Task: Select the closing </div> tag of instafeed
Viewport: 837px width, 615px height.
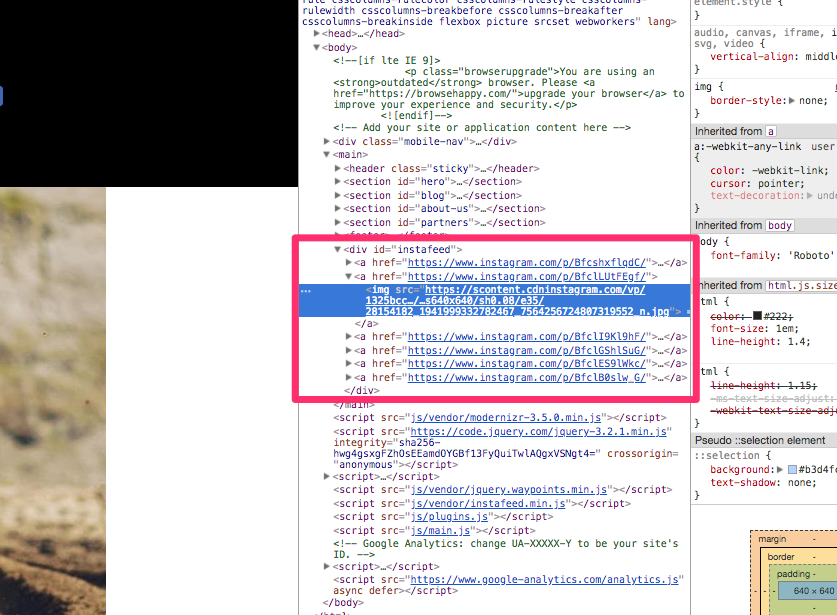Action: 362,390
